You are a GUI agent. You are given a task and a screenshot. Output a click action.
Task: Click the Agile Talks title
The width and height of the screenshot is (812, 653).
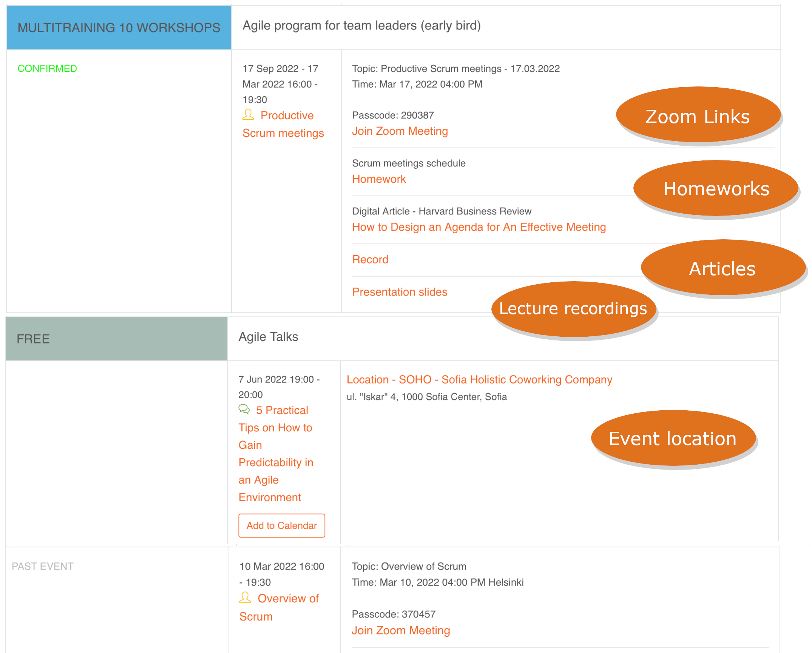268,337
